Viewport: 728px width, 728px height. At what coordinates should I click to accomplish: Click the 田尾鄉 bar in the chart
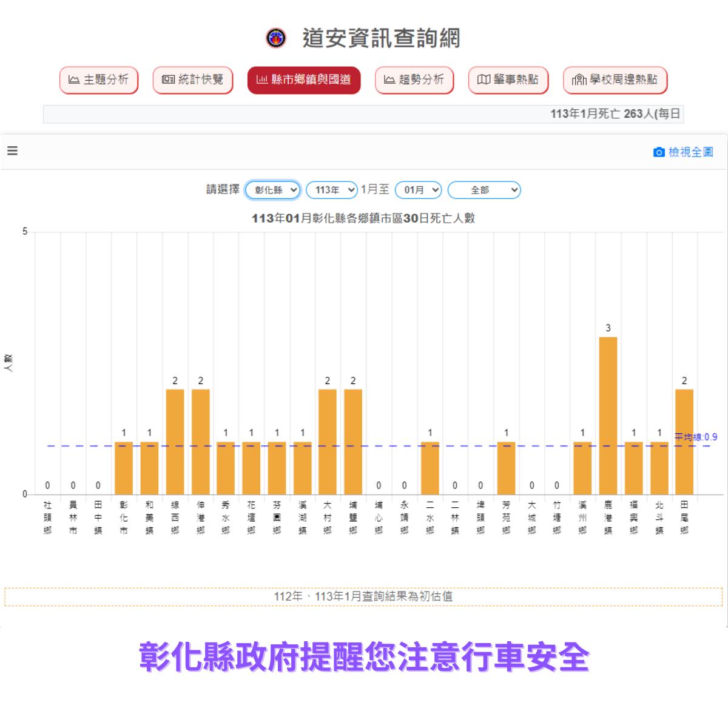[x=684, y=442]
